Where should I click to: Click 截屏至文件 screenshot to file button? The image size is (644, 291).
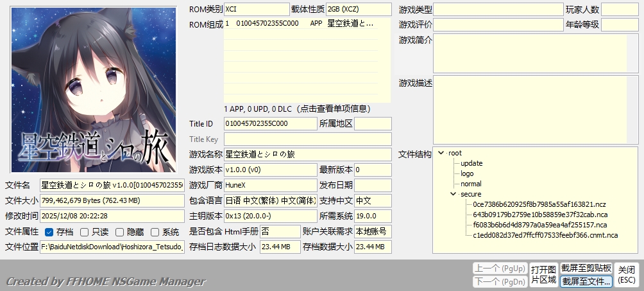tap(586, 281)
